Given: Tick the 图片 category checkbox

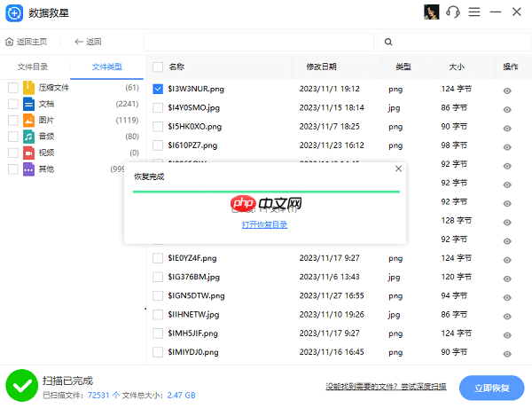Looking at the screenshot, I should click(x=13, y=120).
